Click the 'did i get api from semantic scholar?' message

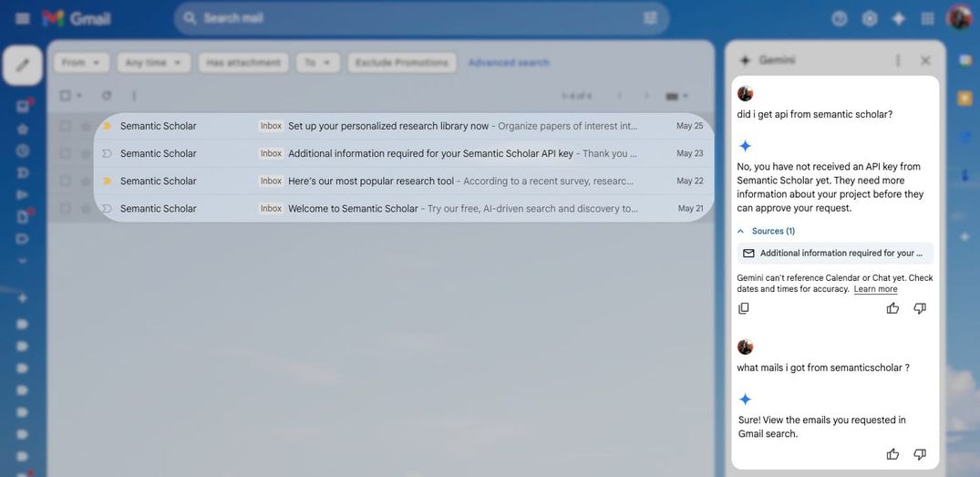815,115
